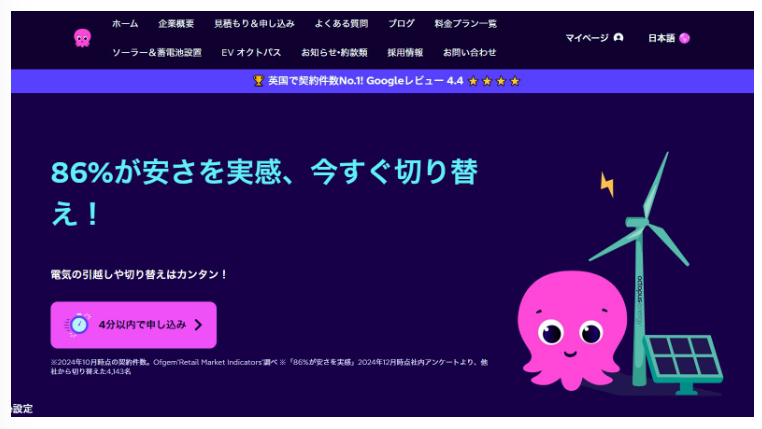Click the stopwatch icon on the apply button
This screenshot has width=762, height=429.
(78, 325)
